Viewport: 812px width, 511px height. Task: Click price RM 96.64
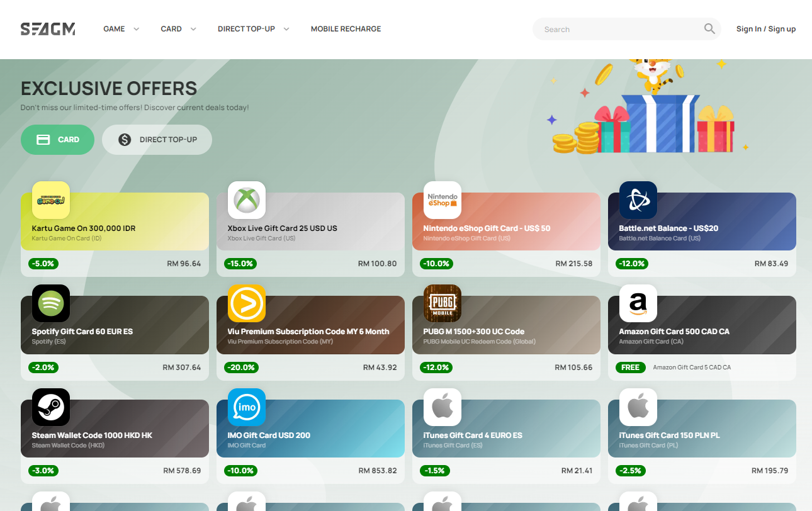click(x=184, y=264)
